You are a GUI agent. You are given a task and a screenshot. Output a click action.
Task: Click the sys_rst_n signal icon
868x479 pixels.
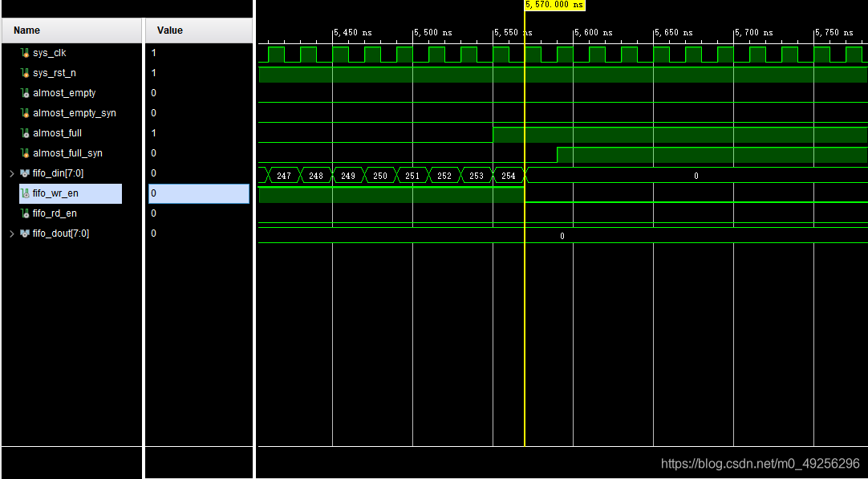click(x=25, y=73)
